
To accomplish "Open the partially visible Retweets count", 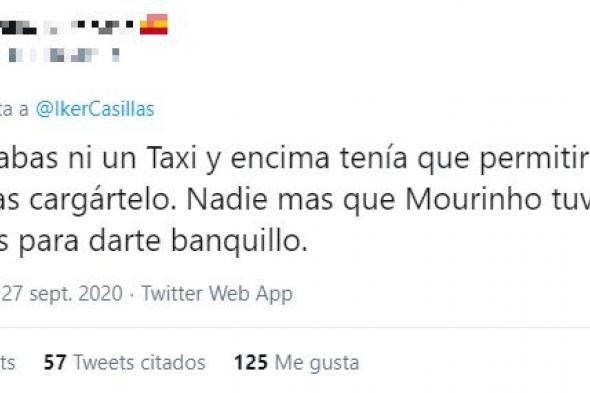I will pos(7,363).
